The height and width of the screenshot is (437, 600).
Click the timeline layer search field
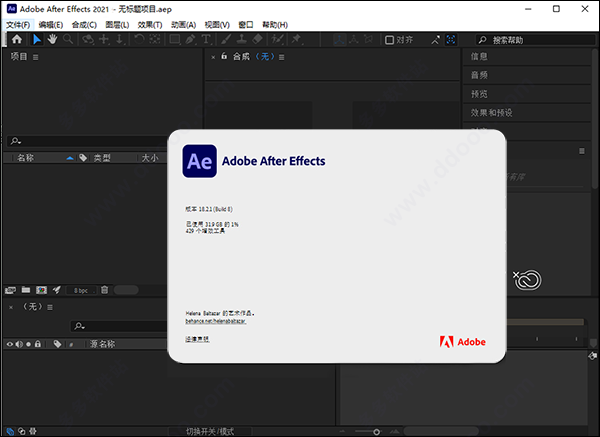click(119, 326)
